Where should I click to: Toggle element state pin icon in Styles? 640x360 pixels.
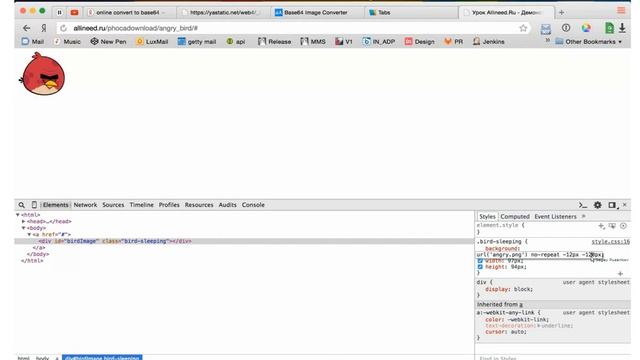point(612,226)
